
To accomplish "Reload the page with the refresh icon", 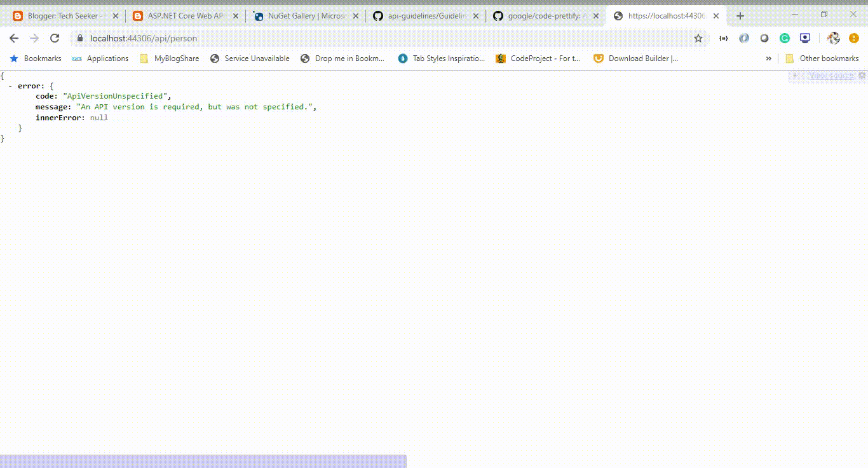I will pyautogui.click(x=55, y=38).
